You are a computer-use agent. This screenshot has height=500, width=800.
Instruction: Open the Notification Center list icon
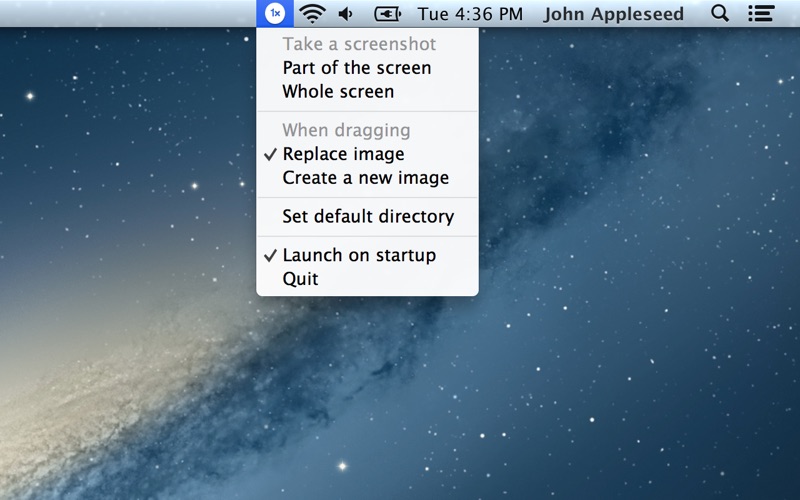761,13
